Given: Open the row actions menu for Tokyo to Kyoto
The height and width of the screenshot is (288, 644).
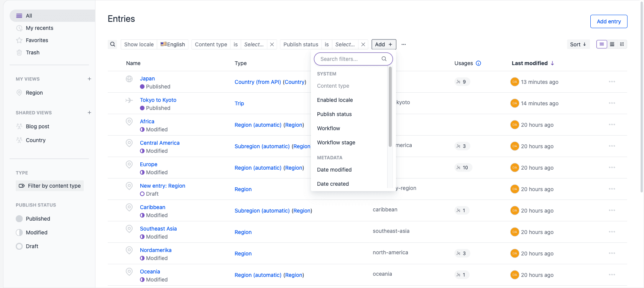Looking at the screenshot, I should pyautogui.click(x=612, y=103).
